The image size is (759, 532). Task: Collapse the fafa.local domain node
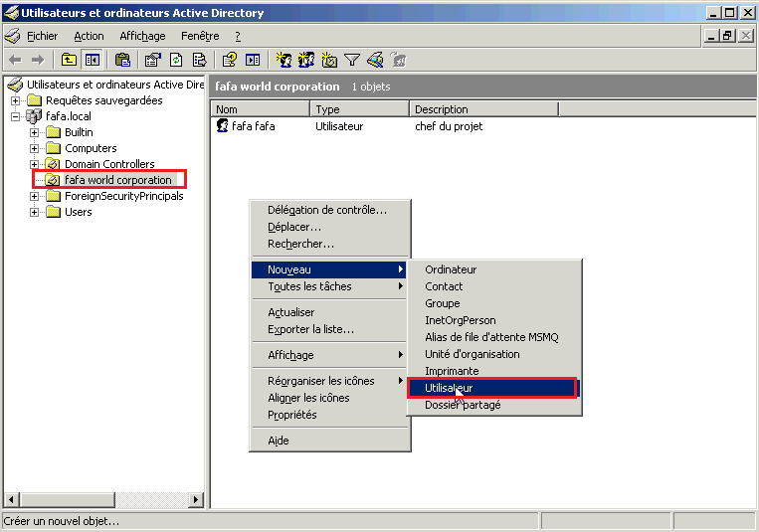point(16,116)
